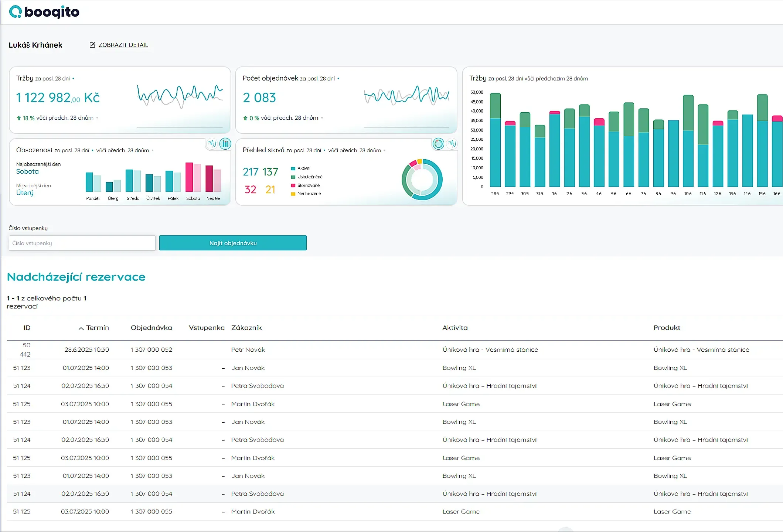Sort reservations by Zákazník column
783x532 pixels.
coord(246,328)
